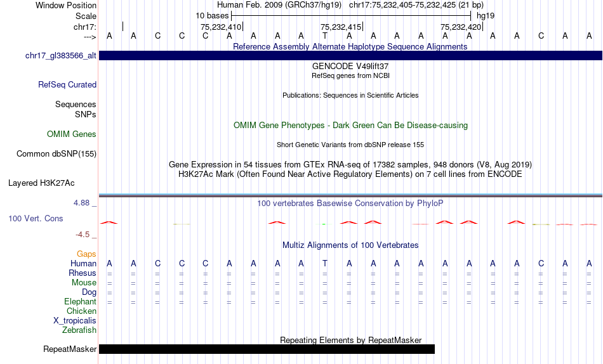Click the Chicken species label
This screenshot has height=364, width=603.
pos(81,311)
